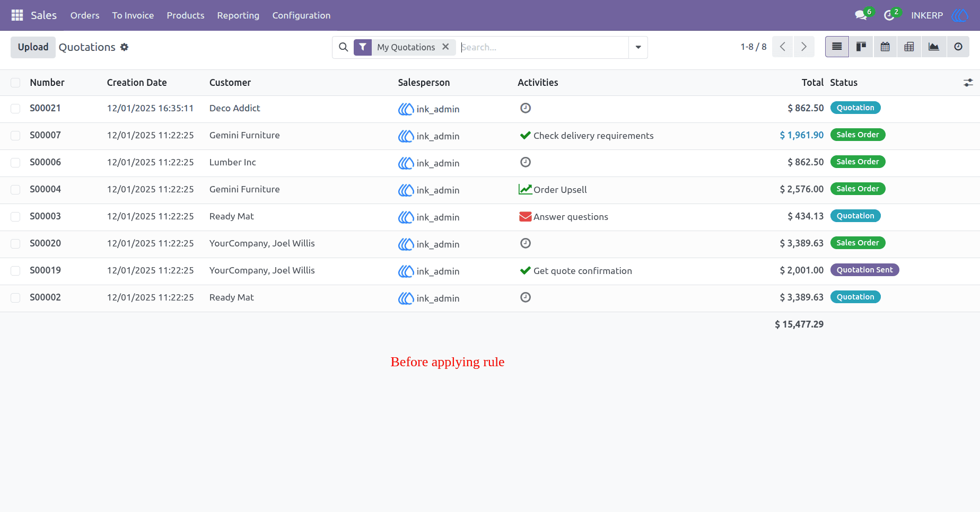Tick the checkbox for S00004
This screenshot has width=980, height=512.
click(x=15, y=190)
